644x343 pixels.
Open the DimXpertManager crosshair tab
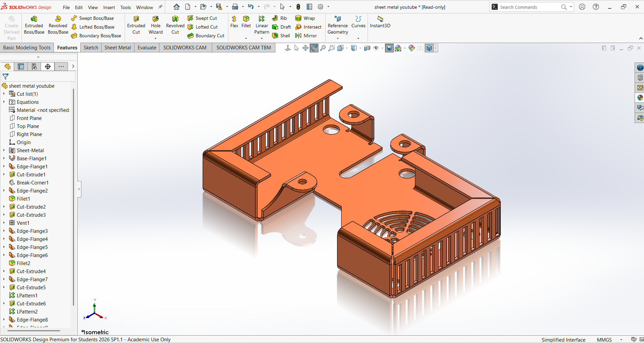(x=48, y=67)
